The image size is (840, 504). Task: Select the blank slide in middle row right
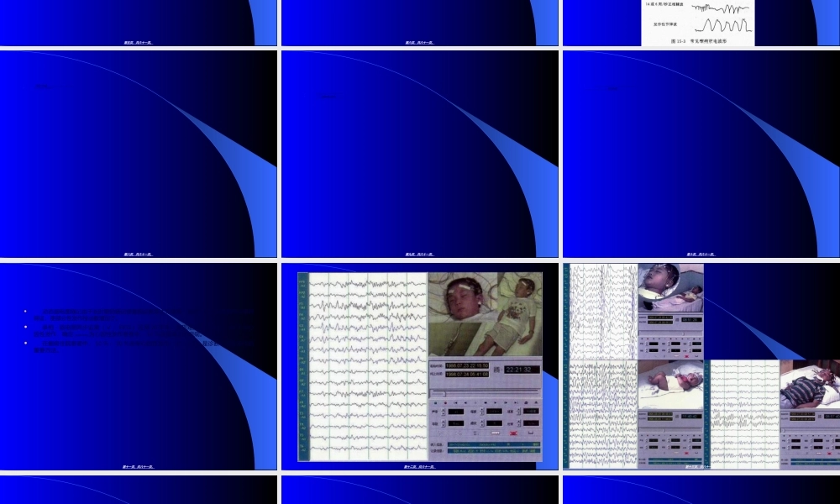pyautogui.click(x=701, y=154)
